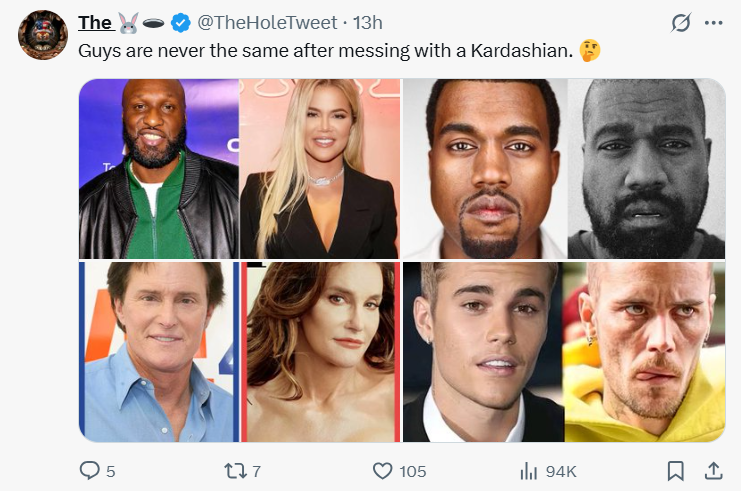741x491 pixels.
Task: Click the share upload icon
Action: (714, 471)
